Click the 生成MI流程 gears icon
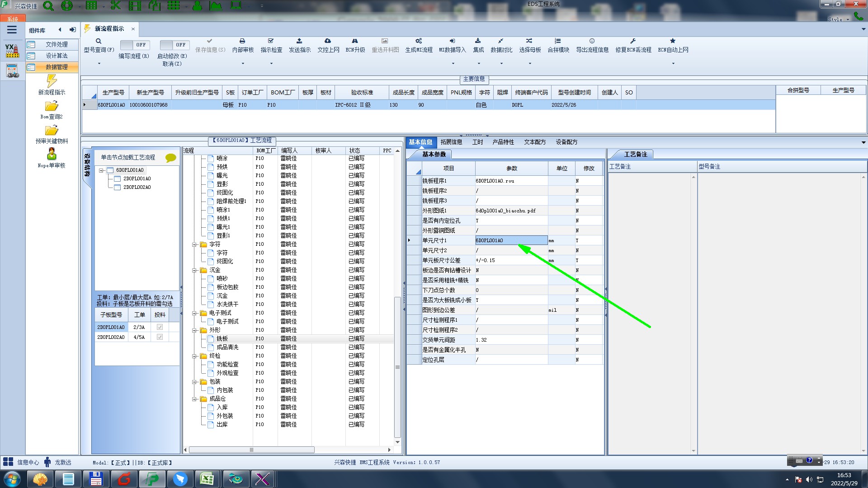 pyautogui.click(x=419, y=41)
